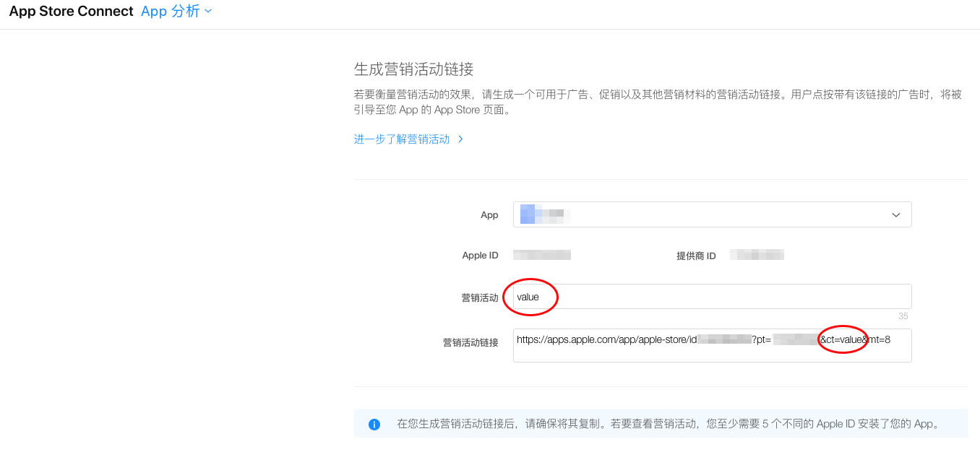Follow the 进一步了解营销活动 link

point(401,139)
